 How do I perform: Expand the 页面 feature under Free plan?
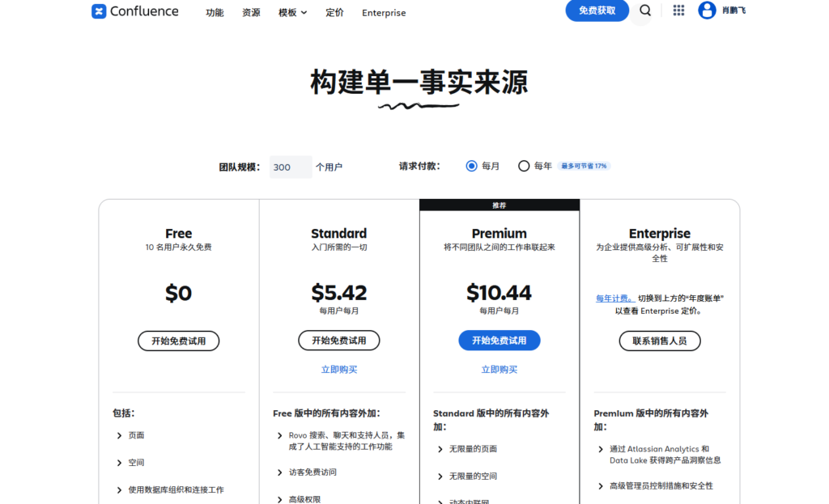point(134,434)
